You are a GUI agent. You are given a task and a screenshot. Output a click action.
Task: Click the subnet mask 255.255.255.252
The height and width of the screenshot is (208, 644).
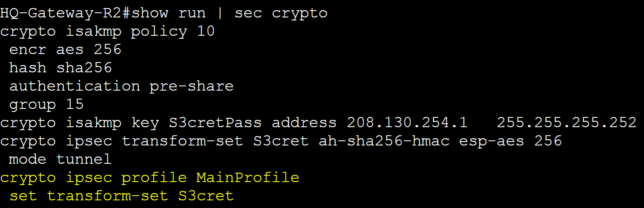(566, 123)
